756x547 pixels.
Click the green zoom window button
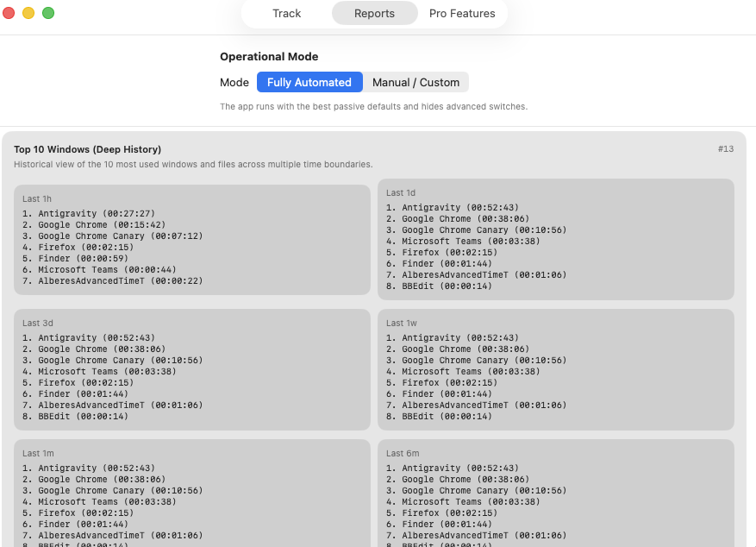pyautogui.click(x=48, y=13)
